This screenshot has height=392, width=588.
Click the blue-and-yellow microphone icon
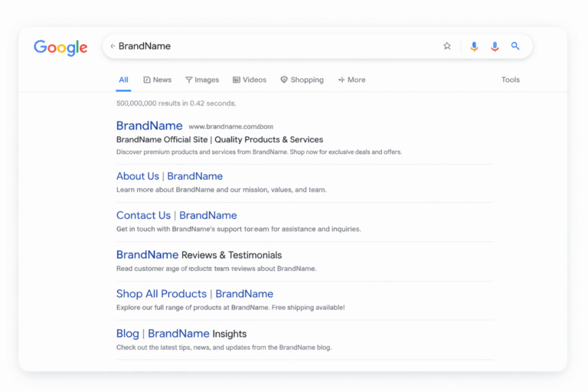474,46
